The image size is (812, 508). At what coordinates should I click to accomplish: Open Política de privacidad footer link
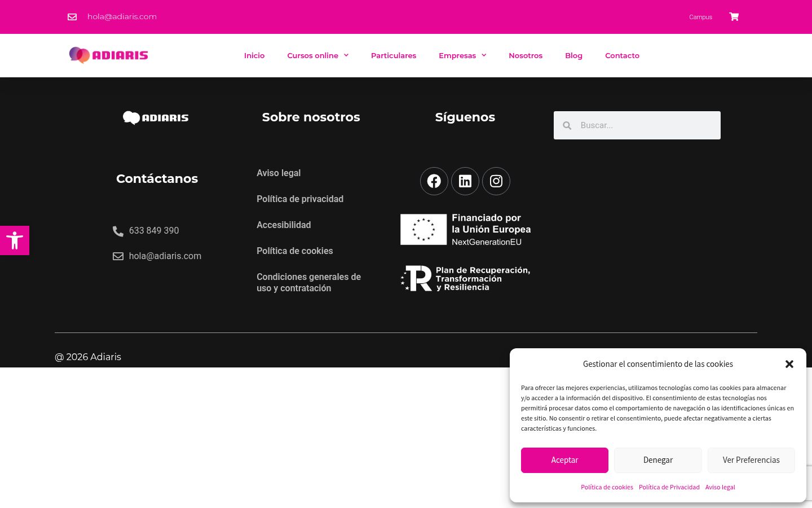point(300,199)
